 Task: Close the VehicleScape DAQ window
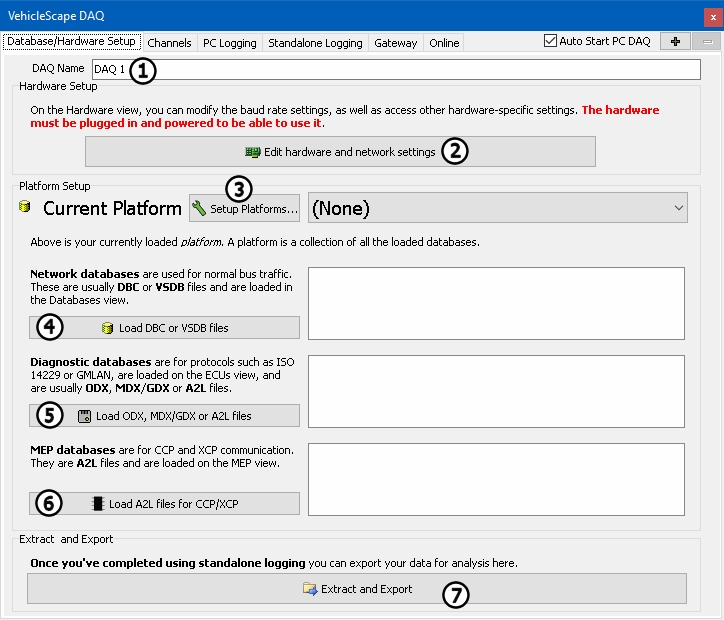[707, 16]
